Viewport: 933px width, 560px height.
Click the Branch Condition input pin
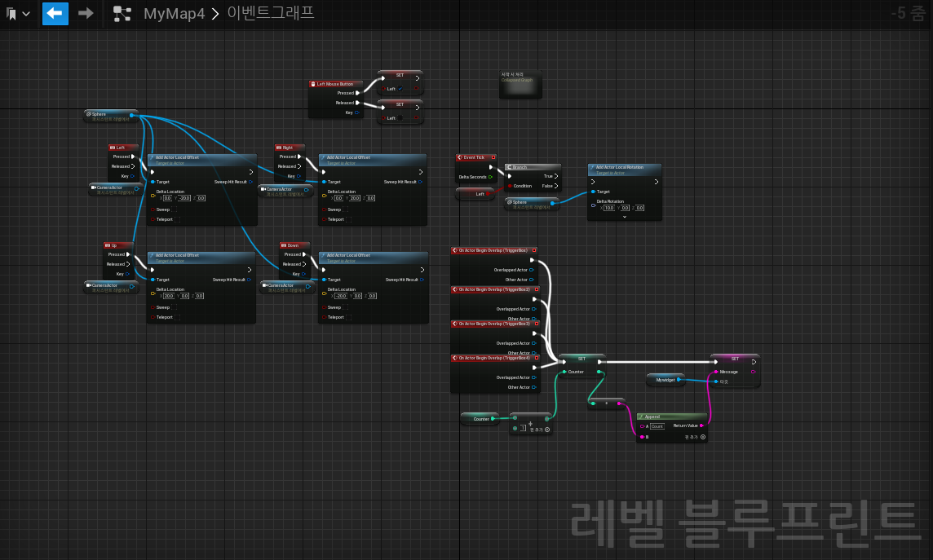(x=510, y=186)
